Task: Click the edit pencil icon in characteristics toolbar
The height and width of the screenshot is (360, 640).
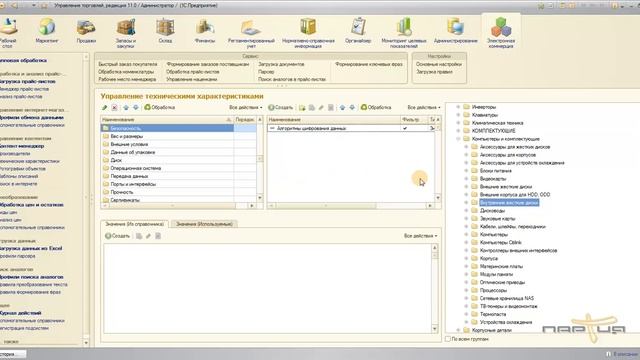Action: (321, 107)
